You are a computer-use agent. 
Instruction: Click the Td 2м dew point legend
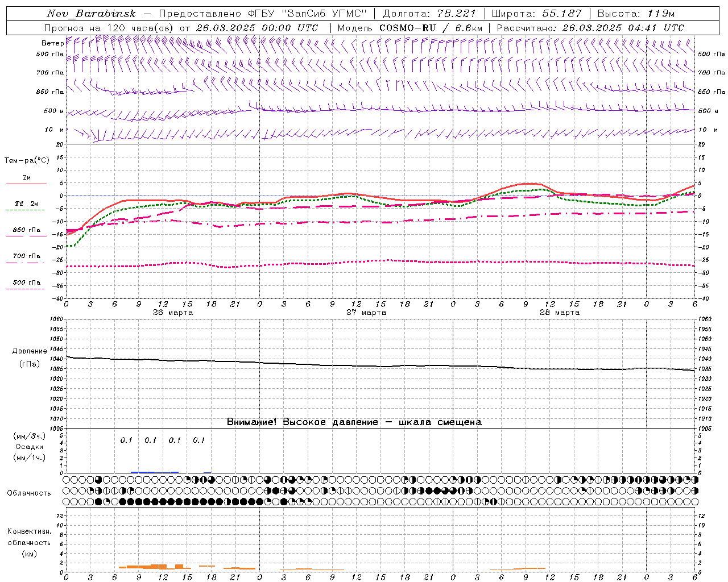click(x=26, y=203)
